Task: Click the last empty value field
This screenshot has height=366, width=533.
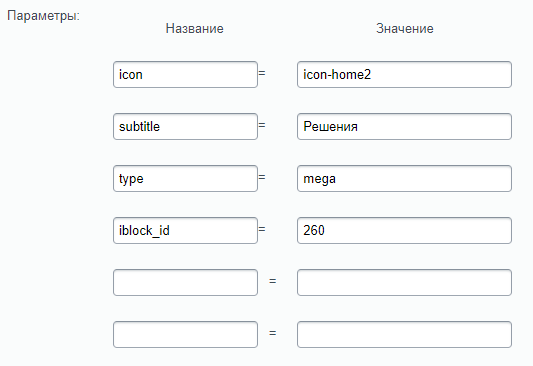Action: tap(404, 334)
